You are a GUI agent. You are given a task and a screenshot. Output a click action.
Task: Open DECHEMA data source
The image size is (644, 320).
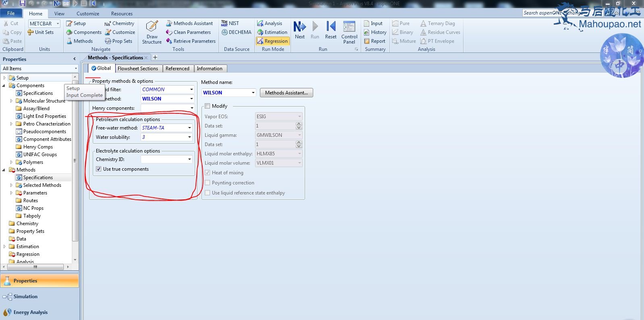click(x=237, y=32)
